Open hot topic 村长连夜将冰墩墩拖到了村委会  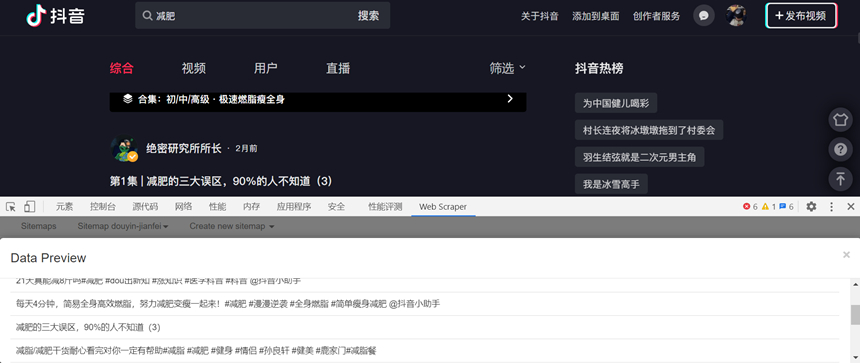click(x=649, y=130)
